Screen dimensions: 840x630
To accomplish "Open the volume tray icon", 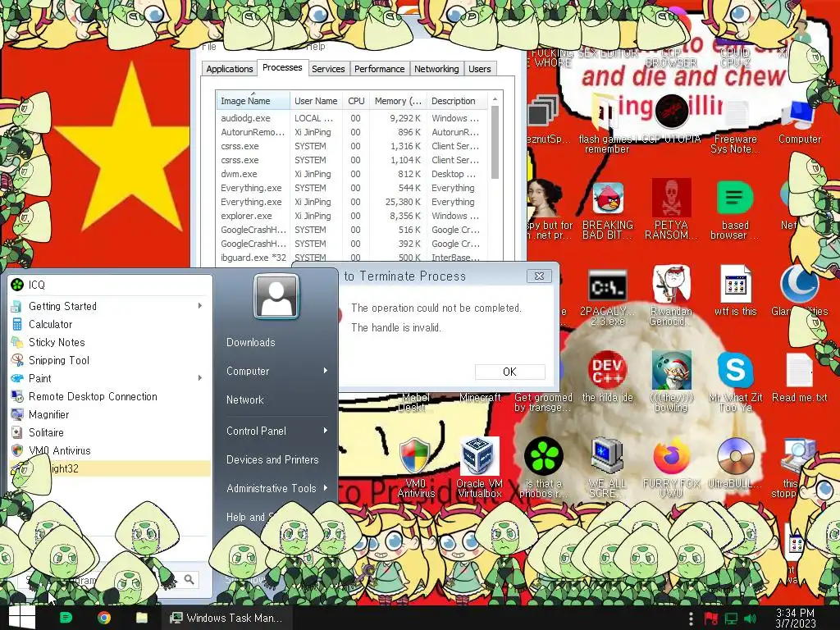I will pyautogui.click(x=750, y=619).
